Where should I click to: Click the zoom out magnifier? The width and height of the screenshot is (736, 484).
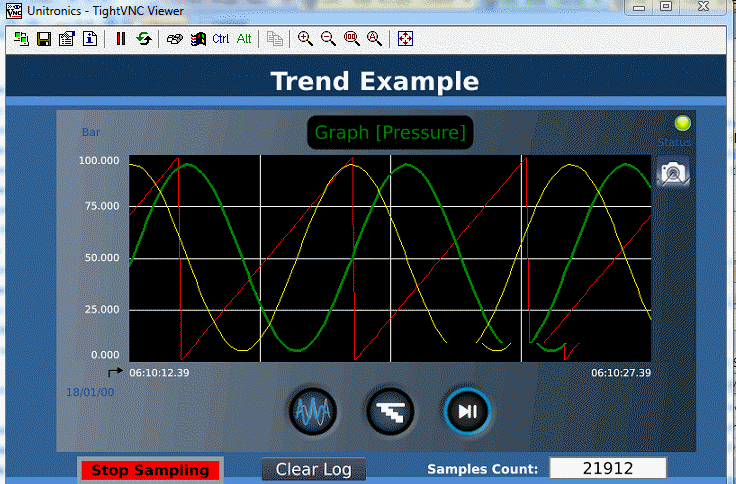328,39
